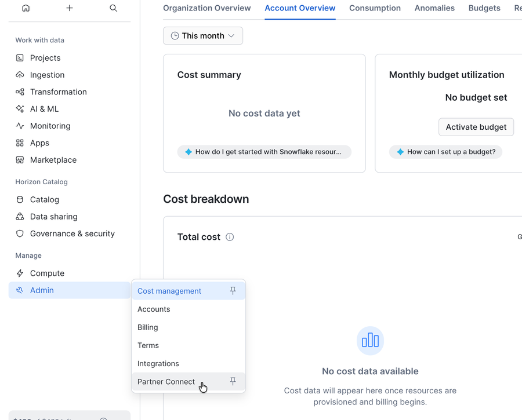Go to the Home icon
Viewport: 522px width, 420px height.
pyautogui.click(x=26, y=8)
